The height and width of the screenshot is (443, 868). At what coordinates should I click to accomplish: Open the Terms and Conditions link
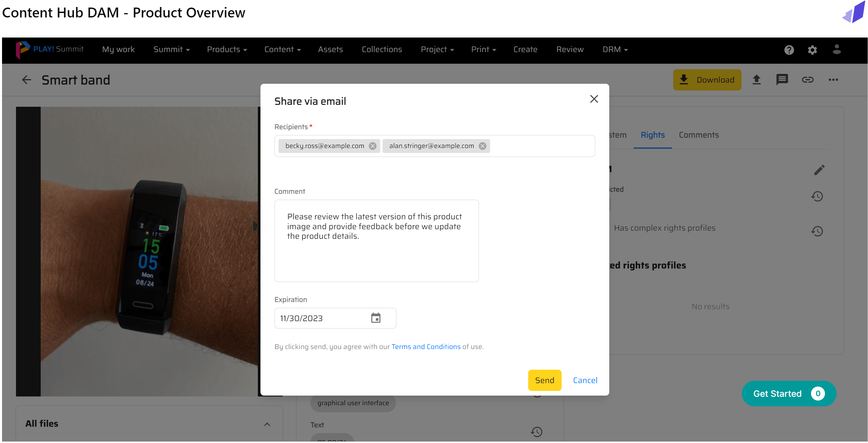[x=426, y=347]
